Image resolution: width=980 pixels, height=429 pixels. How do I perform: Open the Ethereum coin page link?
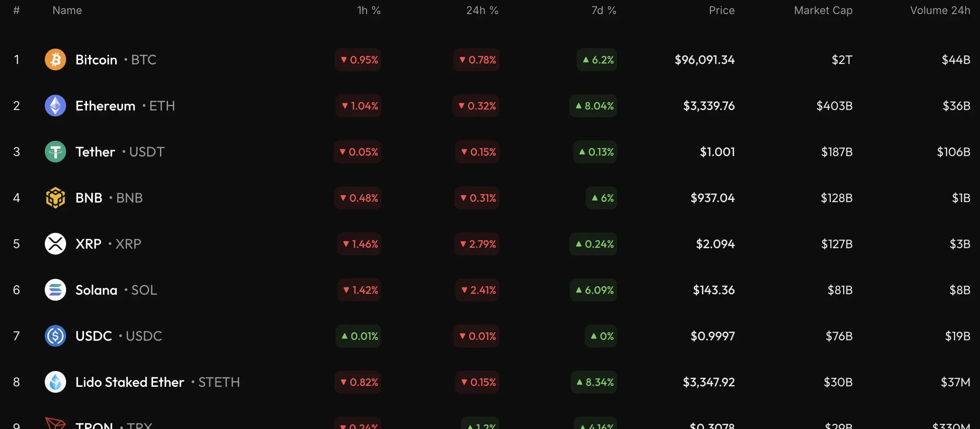click(105, 106)
